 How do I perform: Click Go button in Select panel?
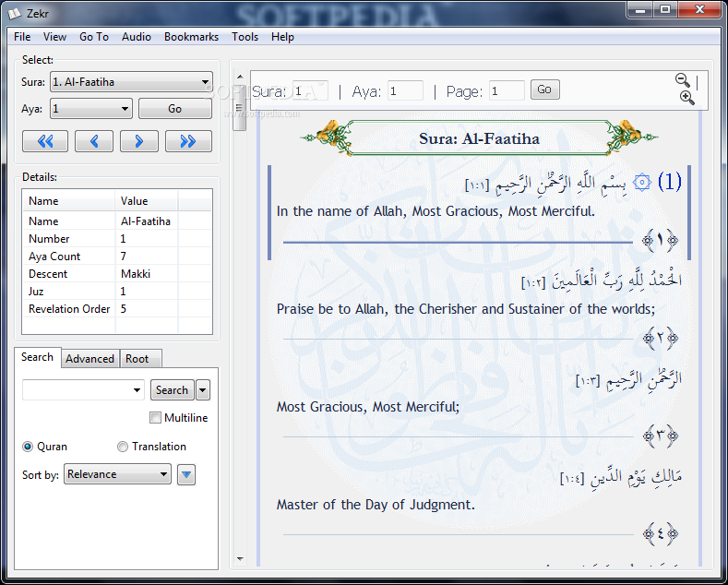coord(175,109)
